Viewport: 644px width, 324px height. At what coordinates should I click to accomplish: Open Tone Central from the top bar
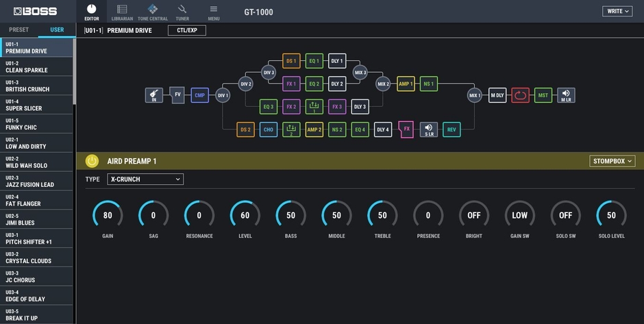152,12
